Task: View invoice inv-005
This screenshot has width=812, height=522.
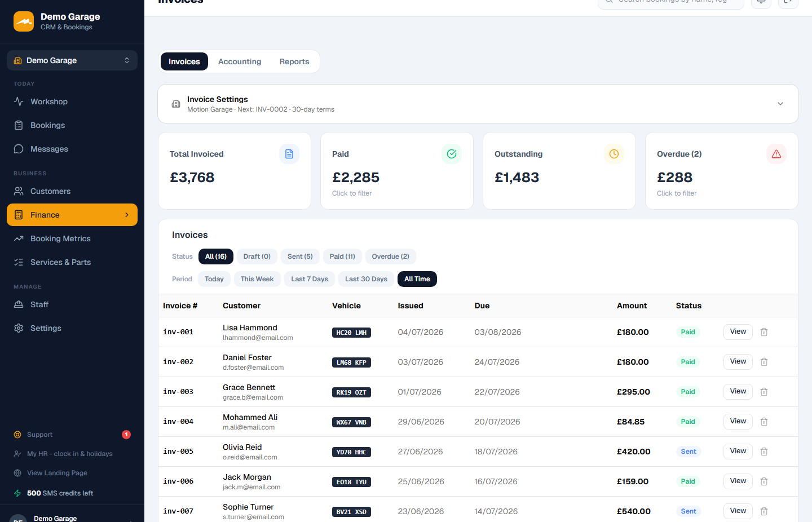Action: point(738,452)
